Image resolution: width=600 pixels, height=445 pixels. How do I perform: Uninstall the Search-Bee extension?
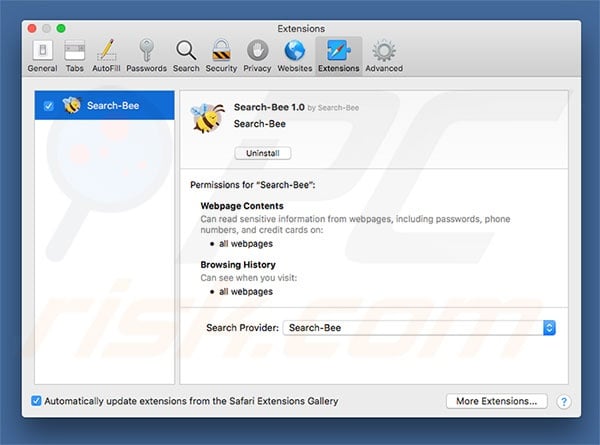(263, 153)
